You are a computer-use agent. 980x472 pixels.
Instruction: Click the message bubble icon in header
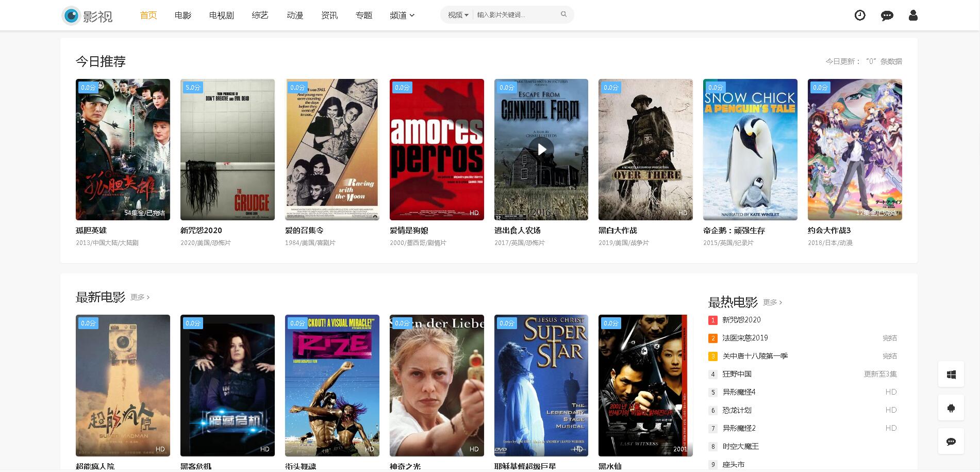(x=887, y=15)
